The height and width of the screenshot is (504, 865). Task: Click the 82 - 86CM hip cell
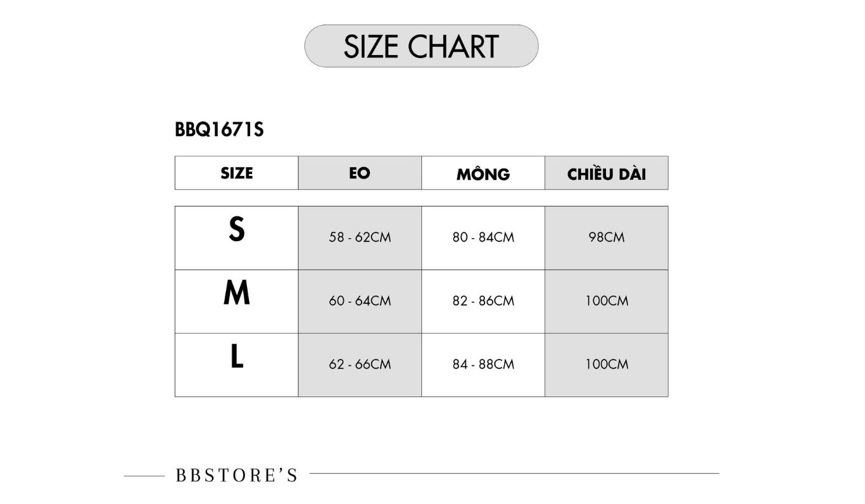[x=483, y=301]
